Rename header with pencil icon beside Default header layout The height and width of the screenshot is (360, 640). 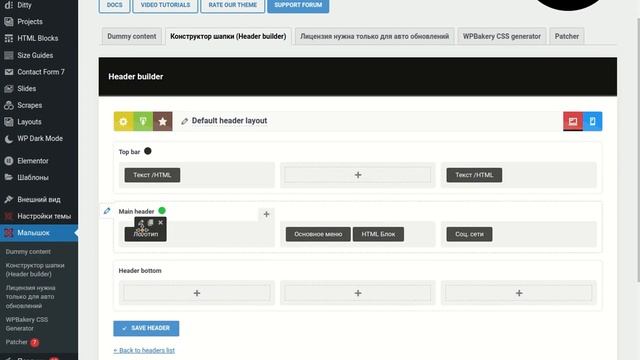[x=184, y=121]
